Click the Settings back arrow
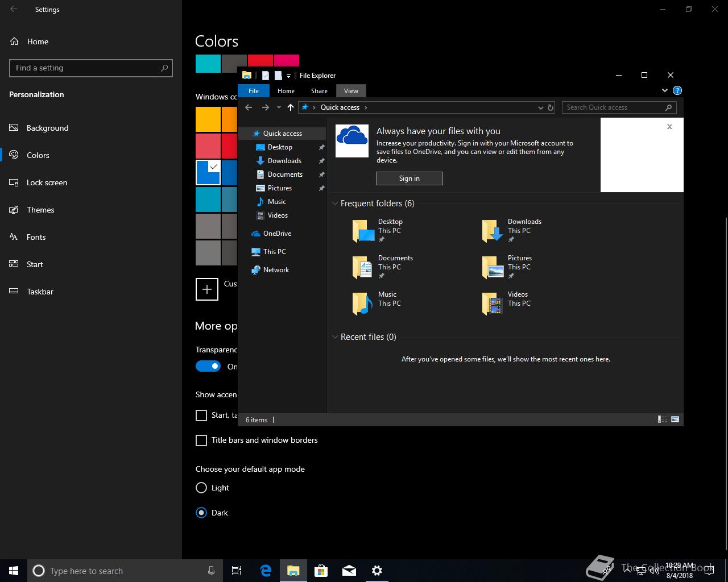728x582 pixels. coord(14,9)
